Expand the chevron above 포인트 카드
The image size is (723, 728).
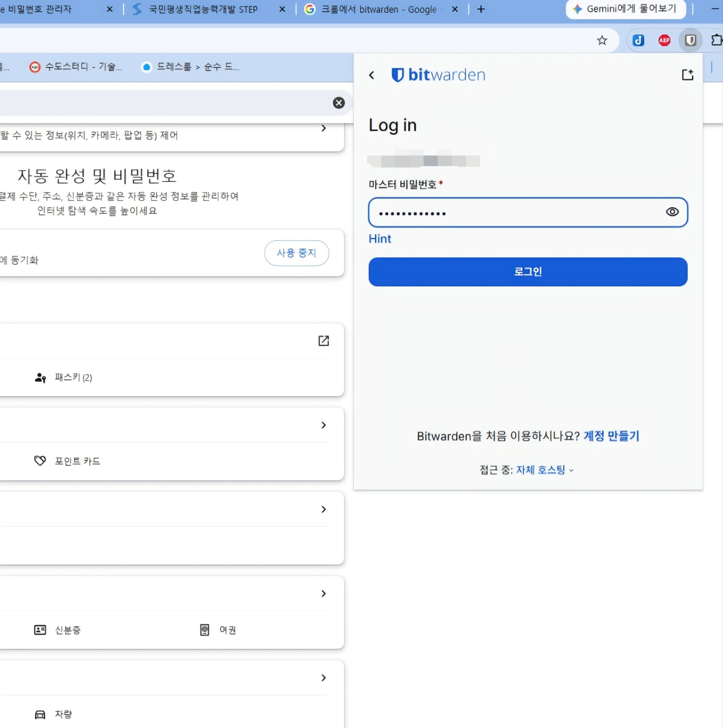coord(323,425)
